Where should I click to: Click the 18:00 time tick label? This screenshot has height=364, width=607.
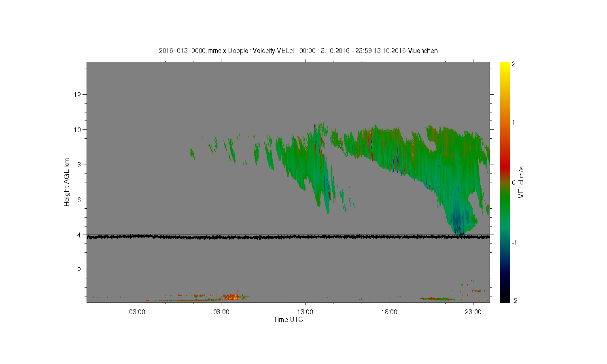[x=389, y=312]
